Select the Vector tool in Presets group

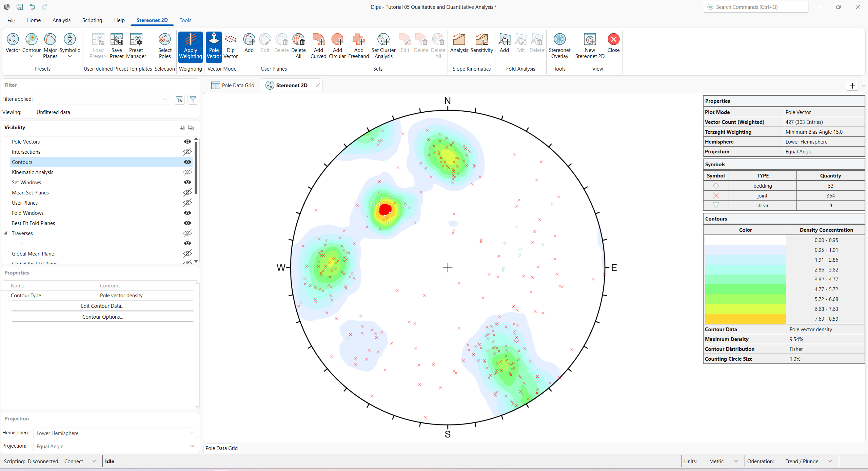tap(13, 44)
